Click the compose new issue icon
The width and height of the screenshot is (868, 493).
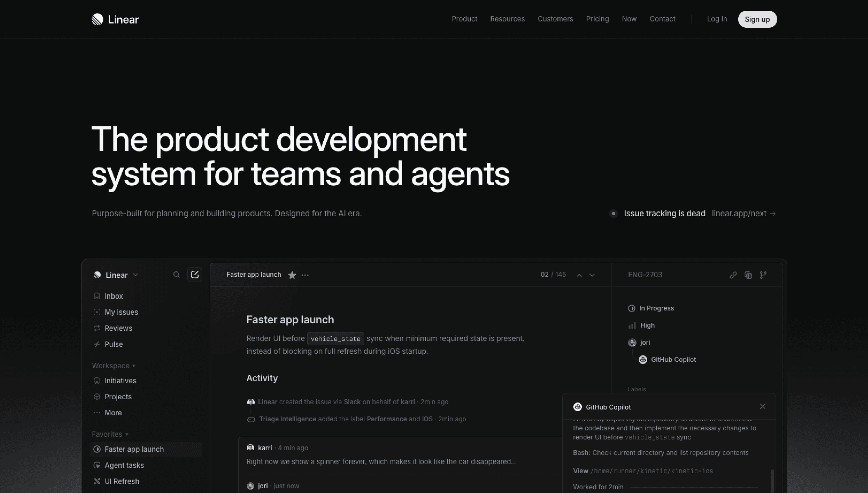tap(194, 274)
